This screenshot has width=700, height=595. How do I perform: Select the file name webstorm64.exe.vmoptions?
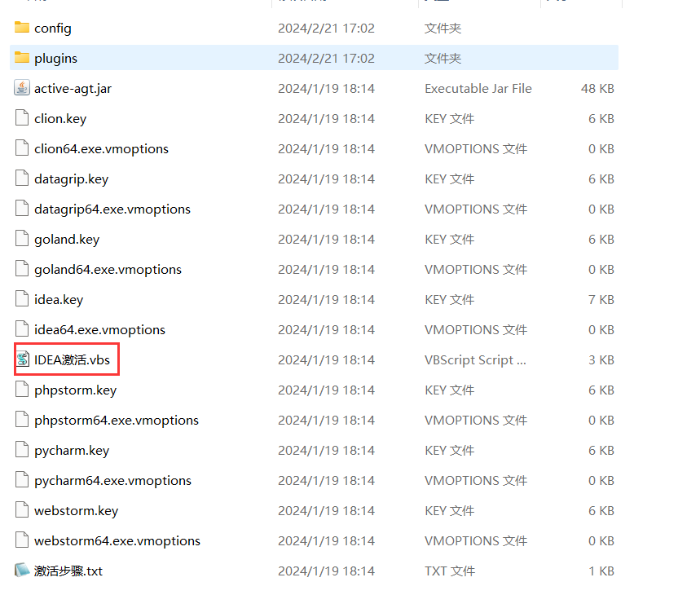(x=117, y=541)
